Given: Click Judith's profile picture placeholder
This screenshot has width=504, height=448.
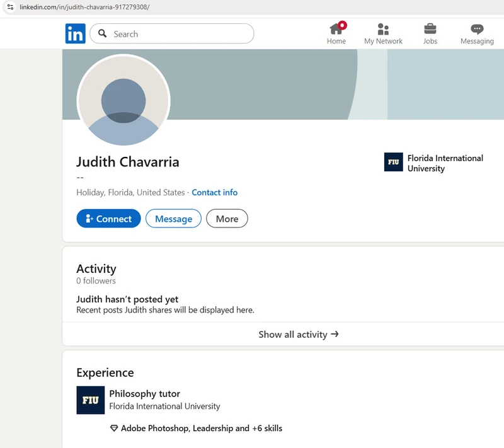Looking at the screenshot, I should 123,101.
